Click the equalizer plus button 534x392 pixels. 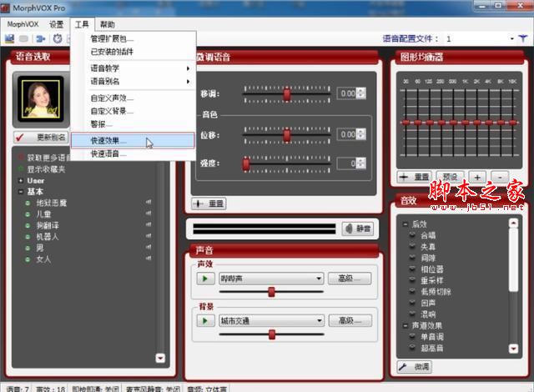(477, 177)
